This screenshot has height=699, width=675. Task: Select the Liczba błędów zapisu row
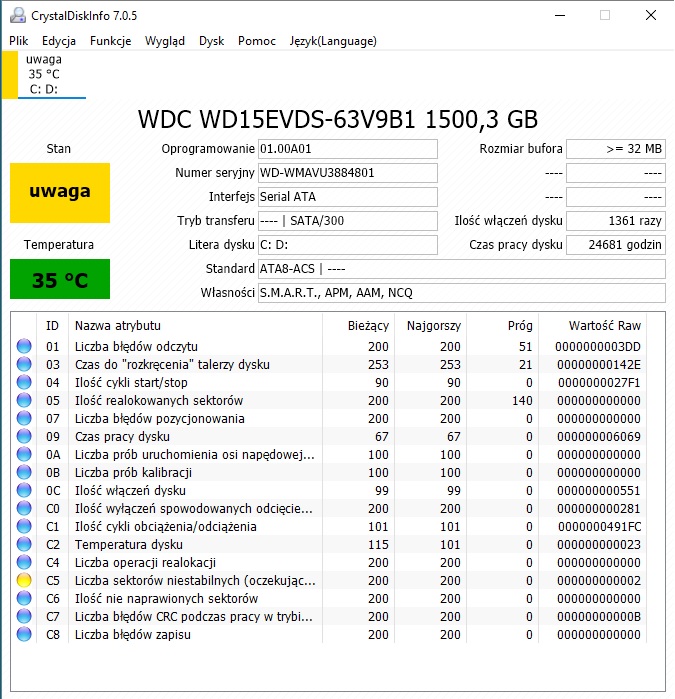click(329, 634)
